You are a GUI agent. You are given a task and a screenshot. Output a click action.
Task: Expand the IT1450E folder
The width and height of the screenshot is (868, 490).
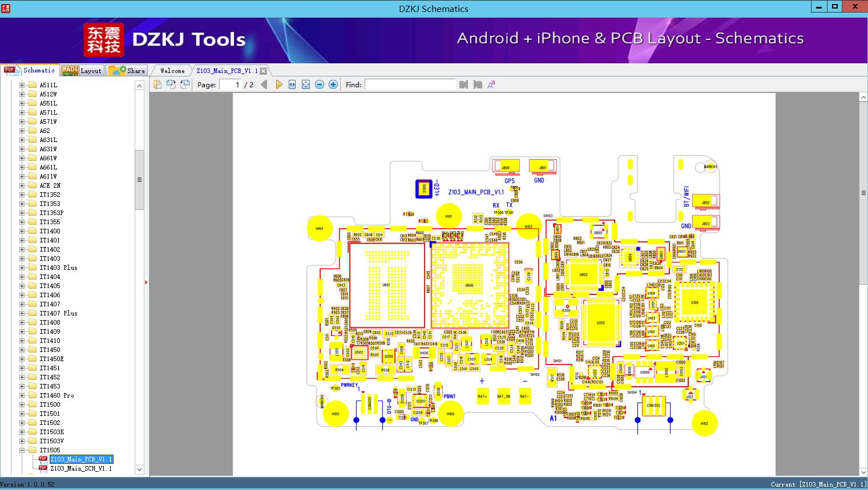point(22,359)
